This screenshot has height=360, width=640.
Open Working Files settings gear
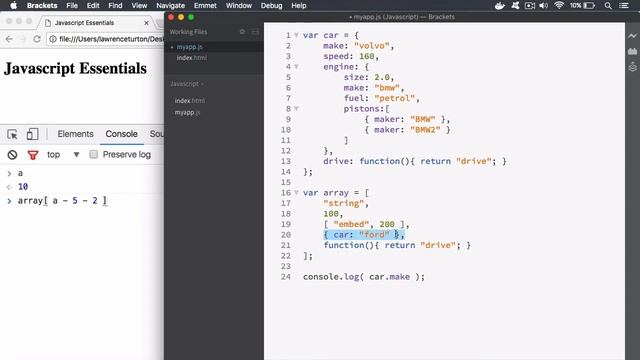[x=242, y=31]
